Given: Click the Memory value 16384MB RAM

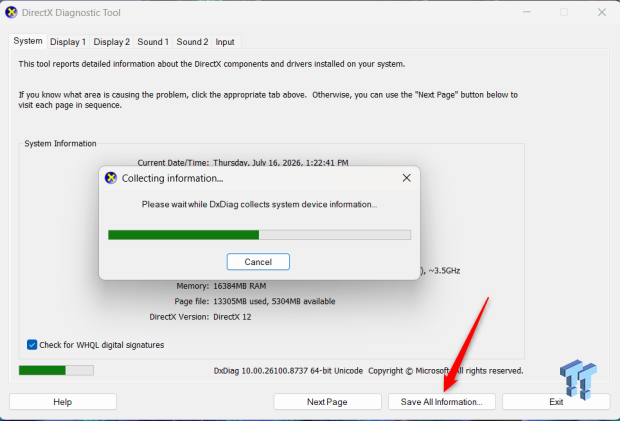Looking at the screenshot, I should [x=240, y=286].
